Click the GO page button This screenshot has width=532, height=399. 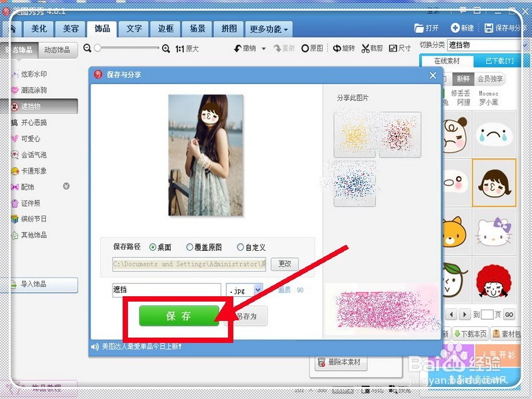(x=509, y=314)
